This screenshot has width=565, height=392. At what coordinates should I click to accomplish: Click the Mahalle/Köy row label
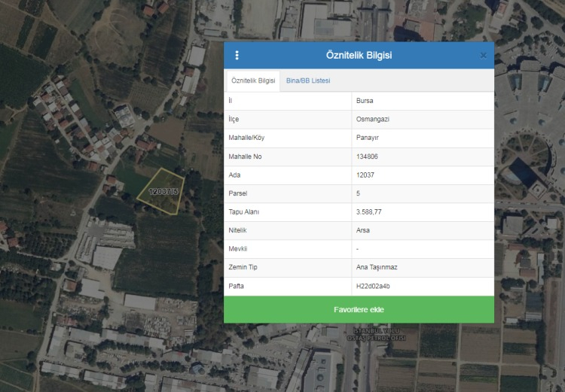pos(246,138)
